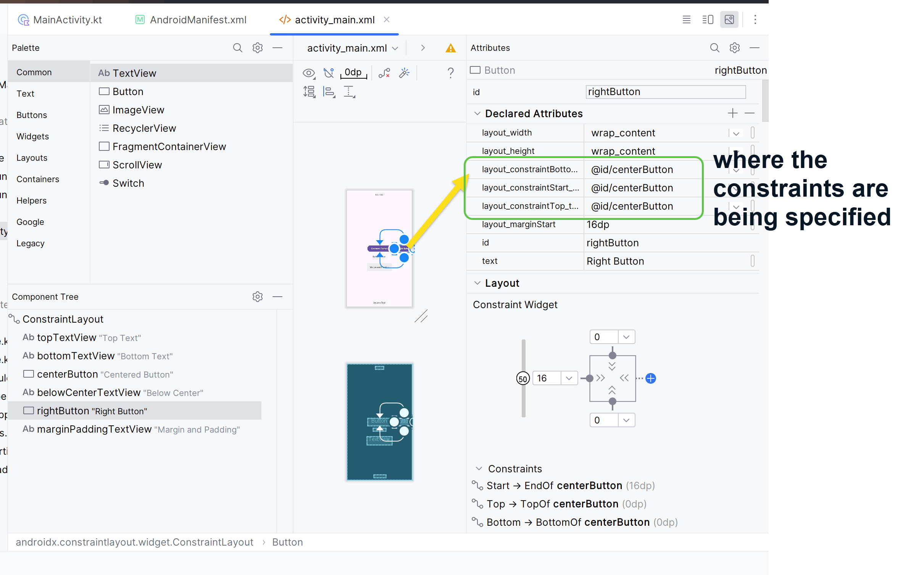Pick RecyclerView from the palette
924x575 pixels.
[x=192, y=128]
